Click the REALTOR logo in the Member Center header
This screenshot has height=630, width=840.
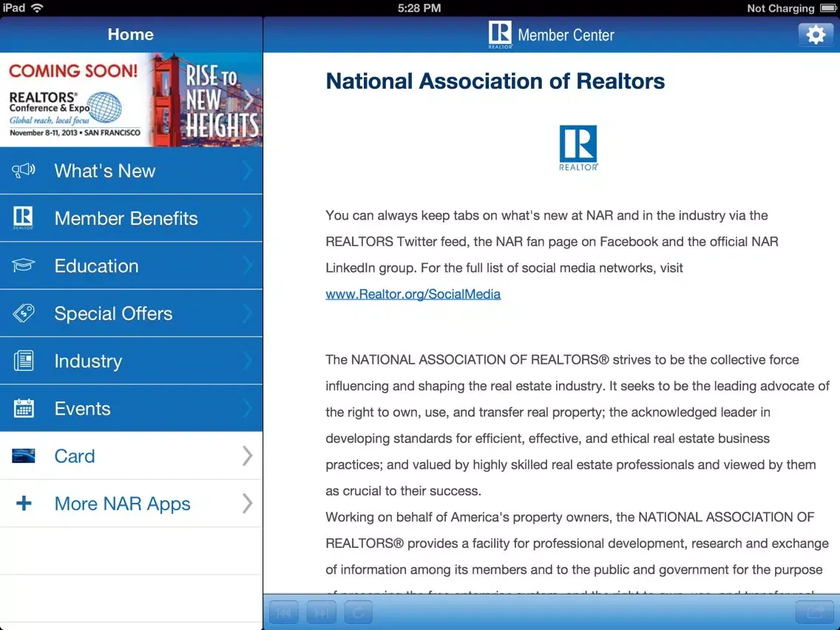pos(500,34)
